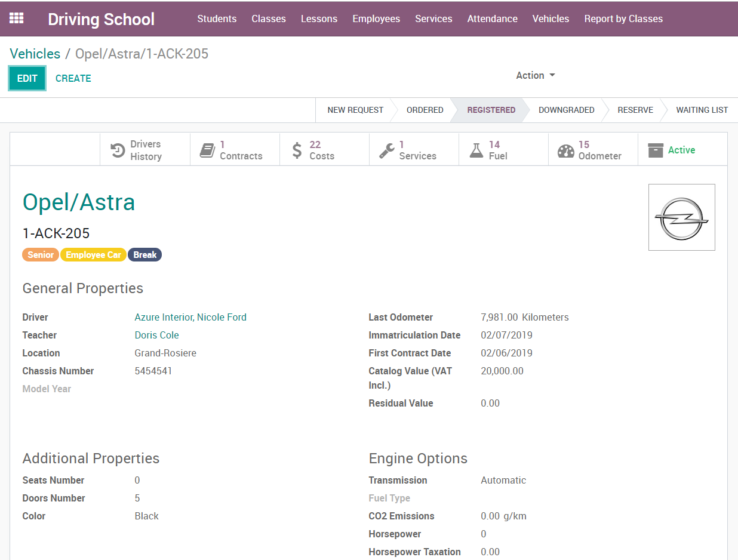Open Services via wrench icon
738x560 pixels.
(386, 150)
